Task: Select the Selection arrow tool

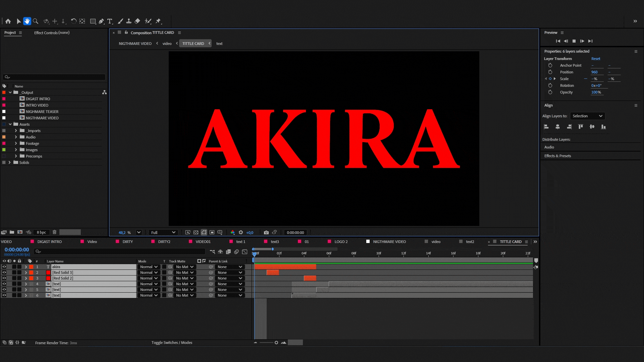Action: click(19, 21)
